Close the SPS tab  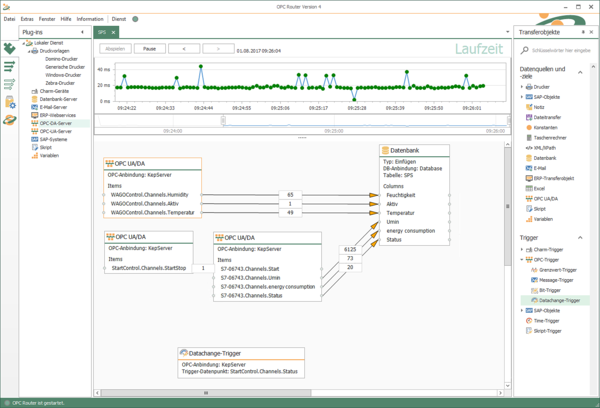click(x=113, y=33)
